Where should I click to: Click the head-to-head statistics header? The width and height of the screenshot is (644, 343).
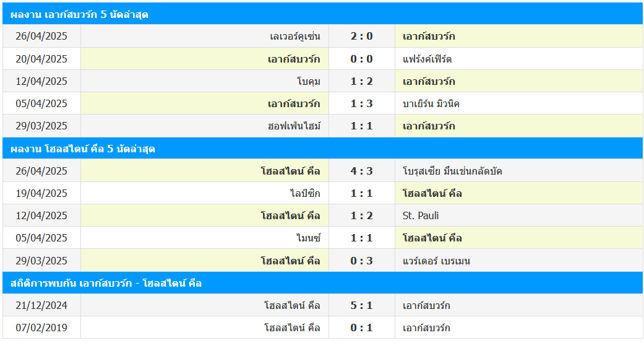coord(106,283)
